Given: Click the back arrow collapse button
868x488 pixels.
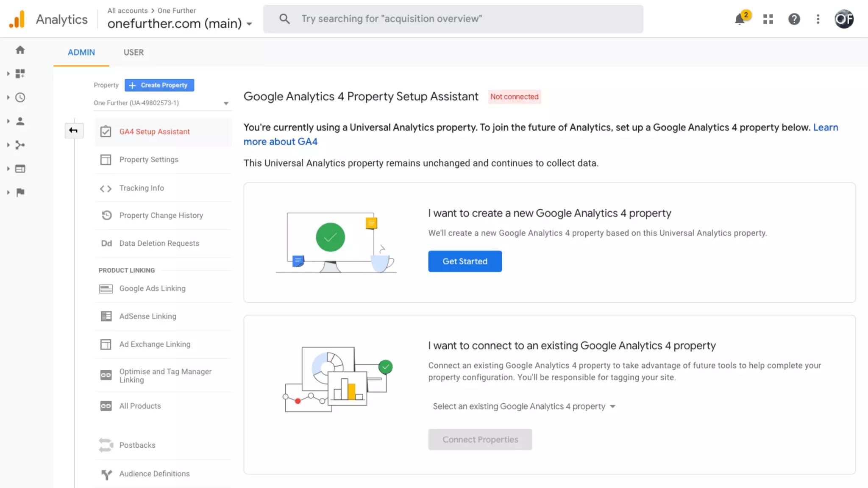Looking at the screenshot, I should tap(73, 130).
